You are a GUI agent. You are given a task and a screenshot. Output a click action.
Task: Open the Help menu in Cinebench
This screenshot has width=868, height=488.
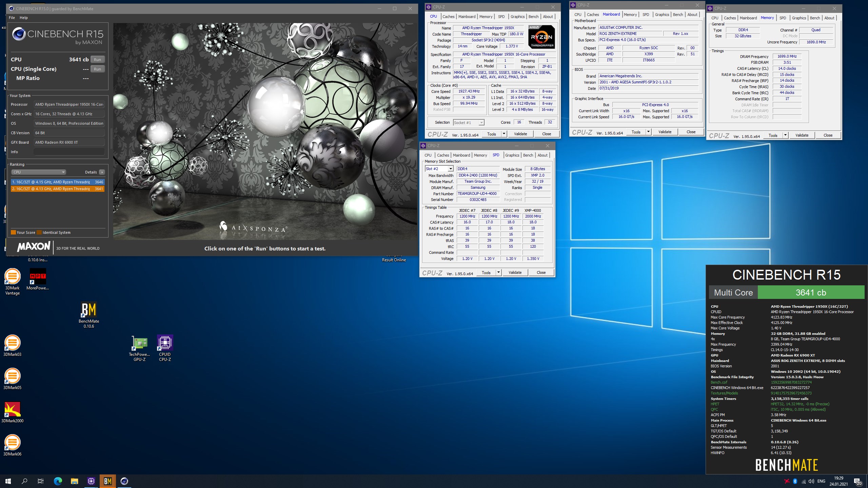[x=24, y=18]
